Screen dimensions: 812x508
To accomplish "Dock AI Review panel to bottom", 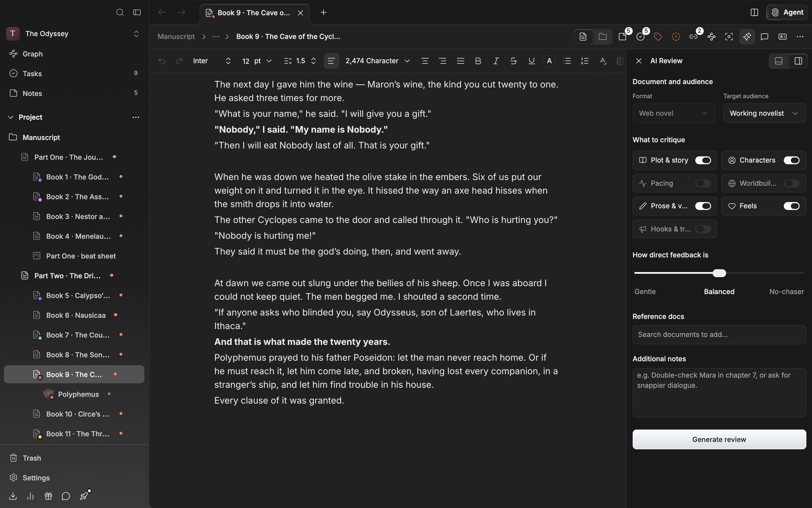I will (778, 61).
